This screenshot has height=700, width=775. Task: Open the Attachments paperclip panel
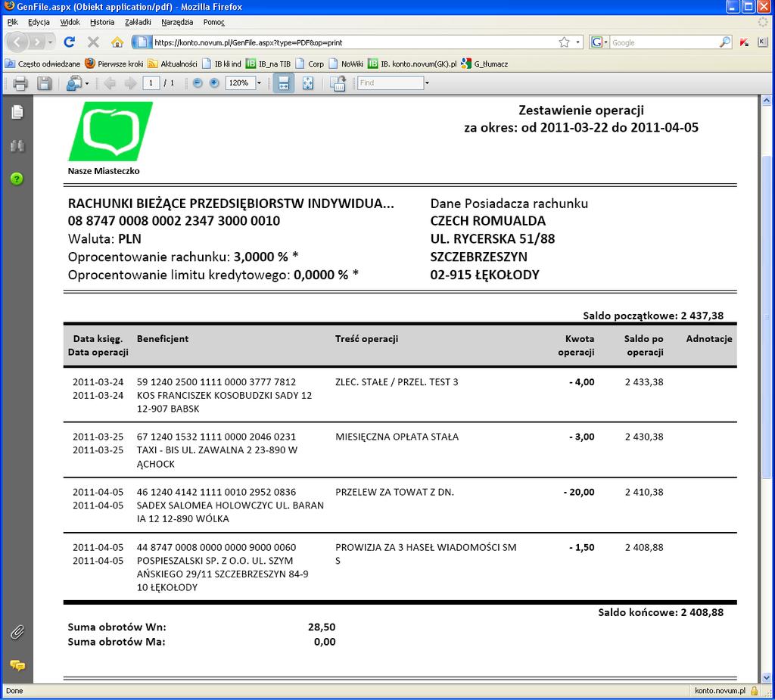point(17,633)
